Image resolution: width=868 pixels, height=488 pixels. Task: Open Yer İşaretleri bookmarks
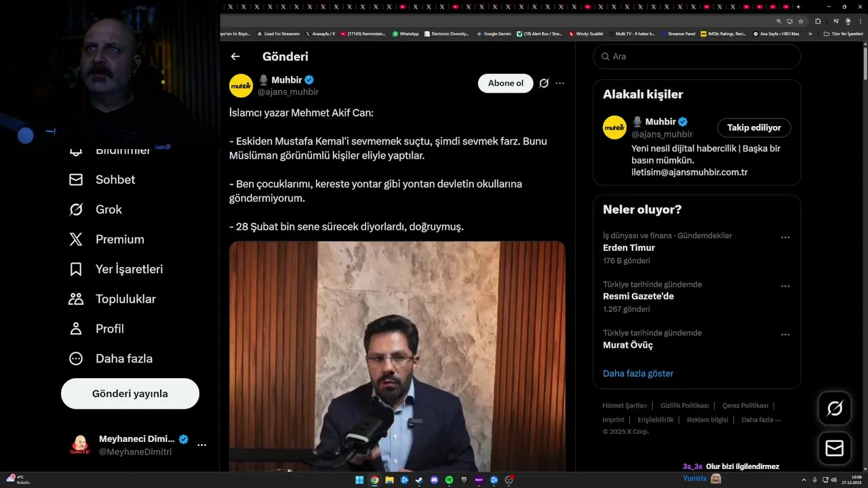tap(116, 269)
